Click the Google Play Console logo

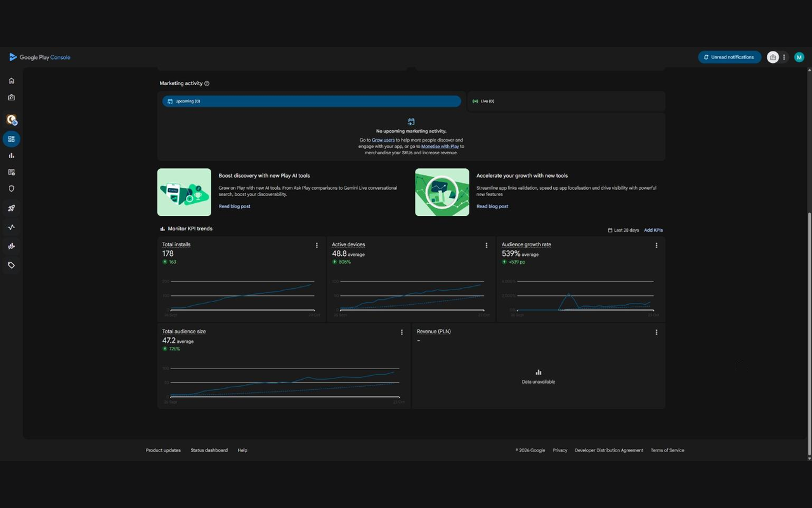[x=39, y=57]
